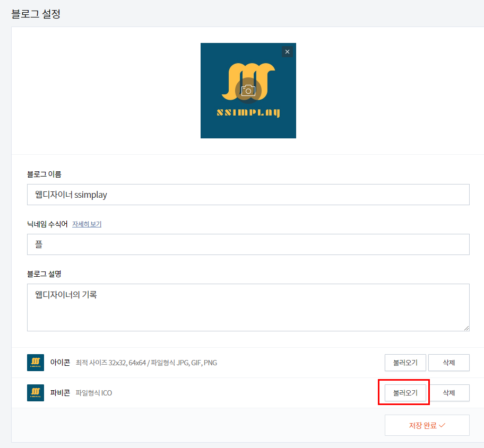Edit the 블로그 설명 textarea

pyautogui.click(x=248, y=308)
